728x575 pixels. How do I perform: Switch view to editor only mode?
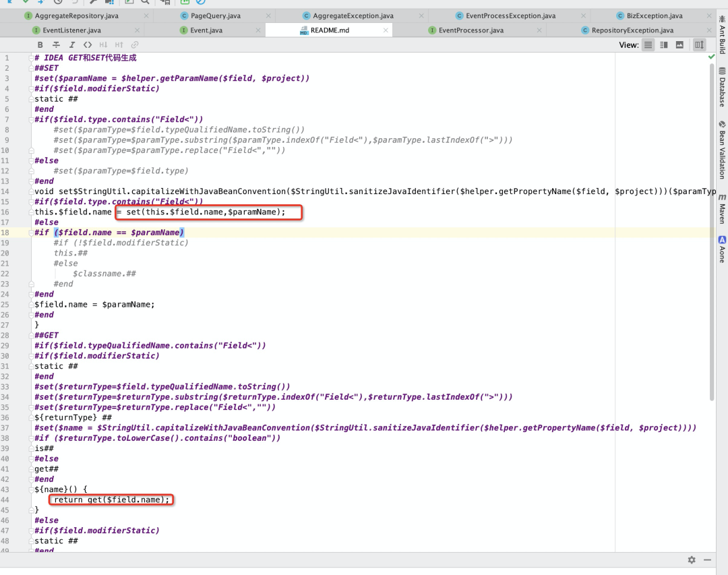[x=648, y=44]
